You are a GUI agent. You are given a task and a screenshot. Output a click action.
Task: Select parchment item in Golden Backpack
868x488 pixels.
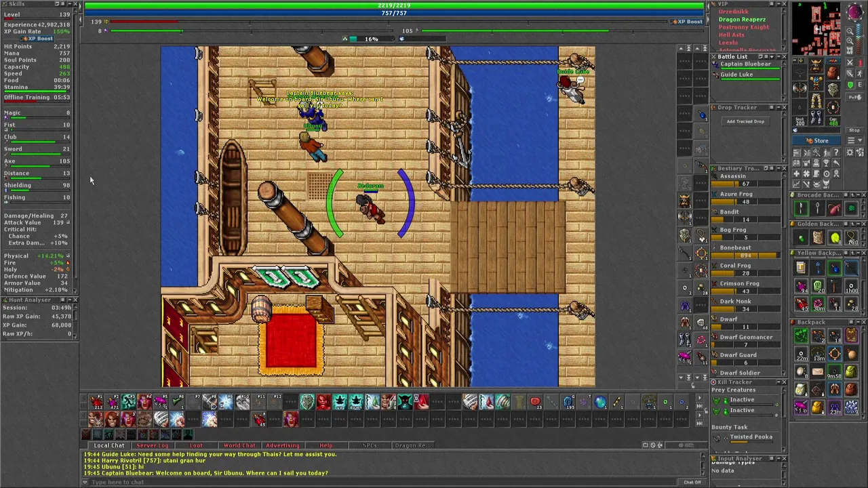pyautogui.click(x=817, y=238)
